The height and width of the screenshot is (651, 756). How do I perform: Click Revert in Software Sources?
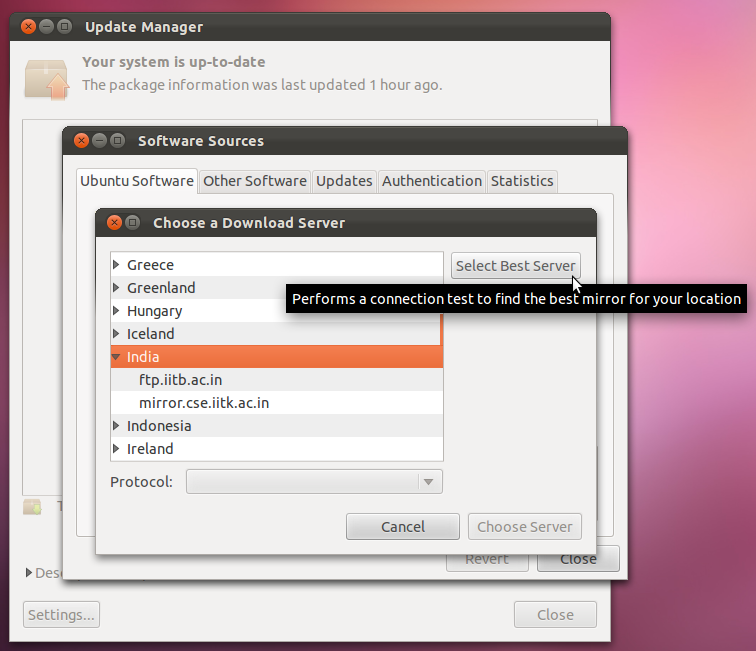click(x=487, y=562)
